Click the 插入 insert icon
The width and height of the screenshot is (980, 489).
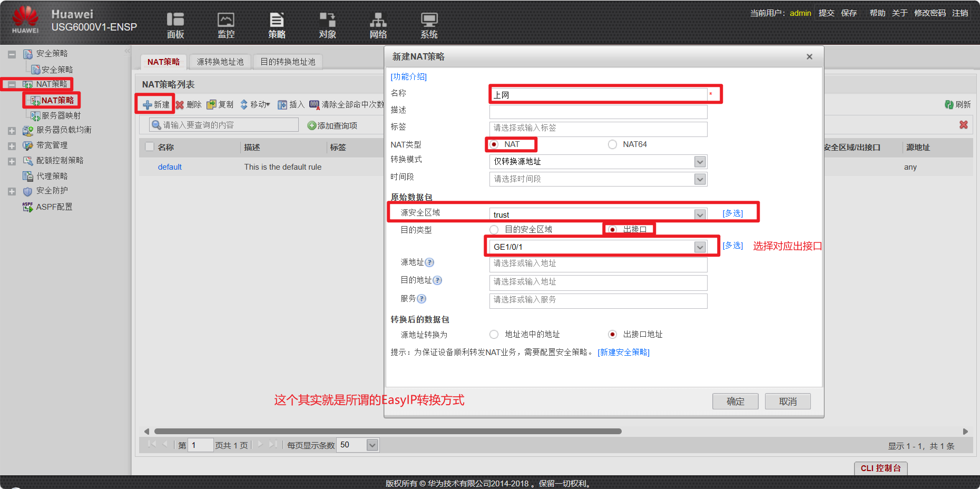pos(282,105)
